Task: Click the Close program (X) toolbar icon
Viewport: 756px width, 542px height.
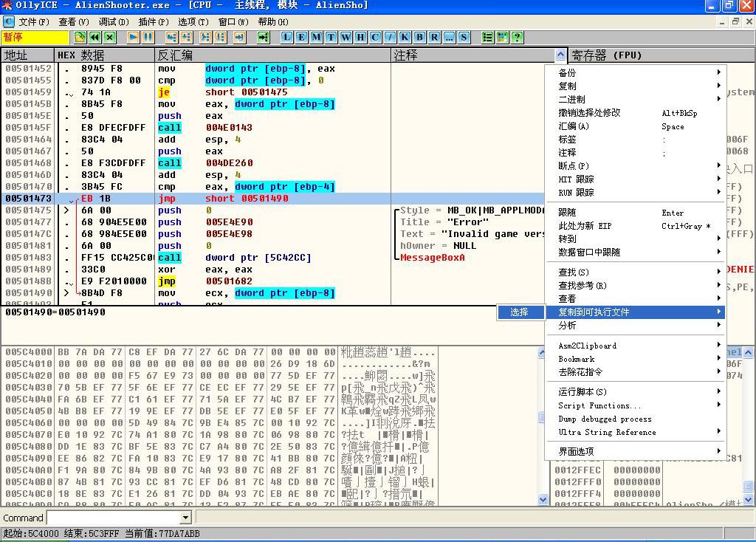Action: point(110,37)
